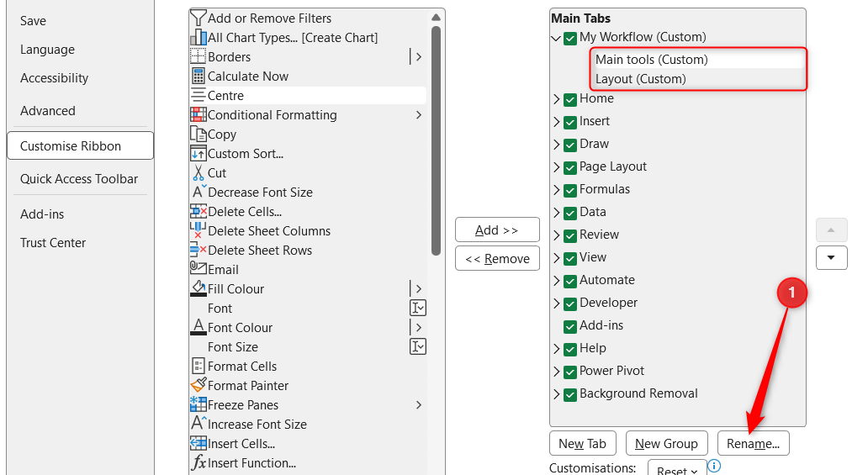Click the Fill Colour bucket icon
This screenshot has width=868, height=475.
(x=198, y=288)
